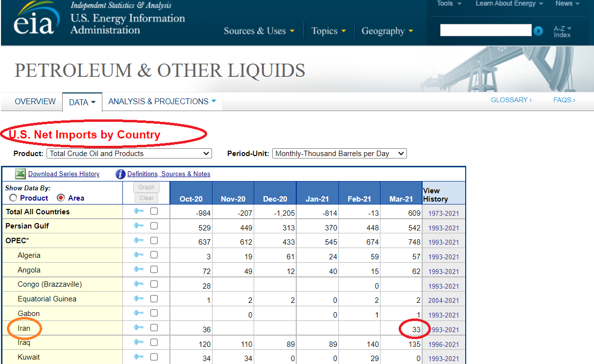This screenshot has height=364, width=594.
Task: View 1996-2021 history for Iraq
Action: coord(444,344)
